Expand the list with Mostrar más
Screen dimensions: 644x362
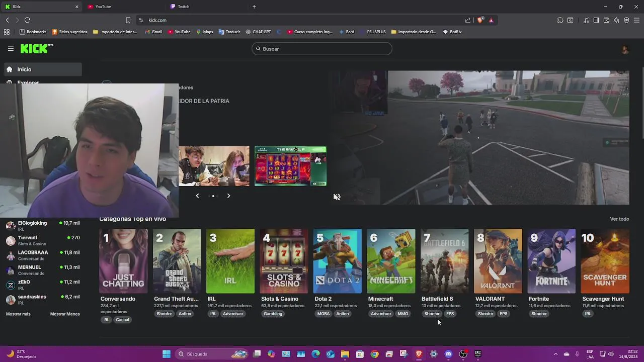click(18, 314)
